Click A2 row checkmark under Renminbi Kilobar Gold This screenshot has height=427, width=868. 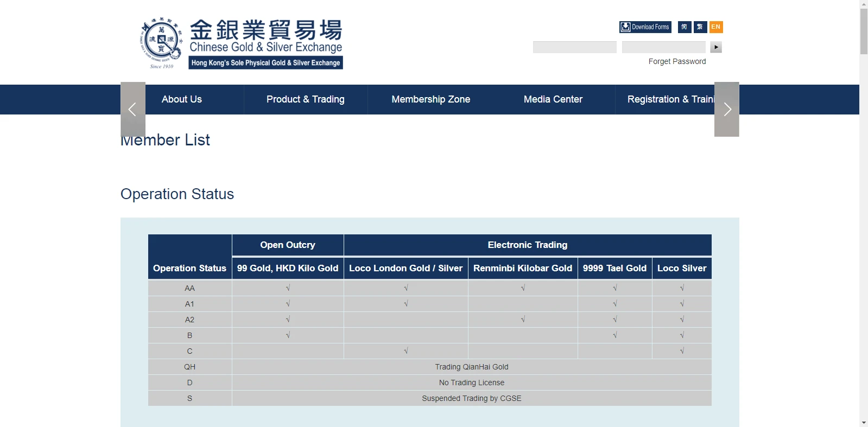click(x=523, y=320)
